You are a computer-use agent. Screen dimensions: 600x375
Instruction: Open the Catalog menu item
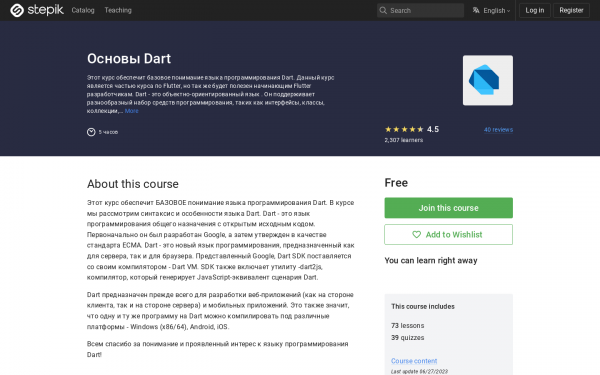click(x=83, y=10)
